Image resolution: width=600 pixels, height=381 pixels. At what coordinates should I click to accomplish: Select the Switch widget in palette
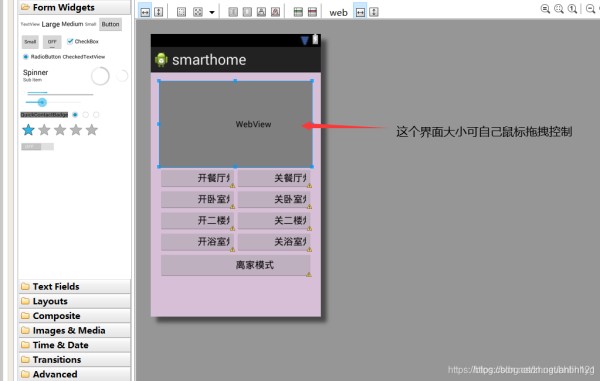tap(38, 147)
